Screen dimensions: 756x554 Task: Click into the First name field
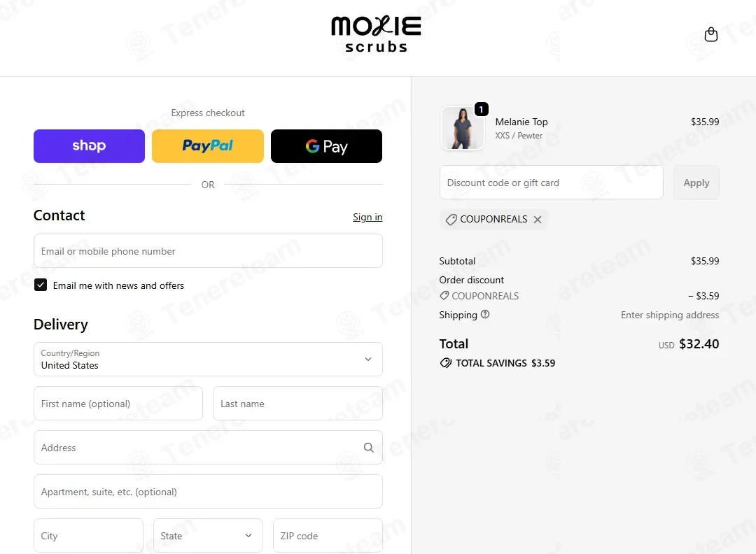(x=118, y=403)
